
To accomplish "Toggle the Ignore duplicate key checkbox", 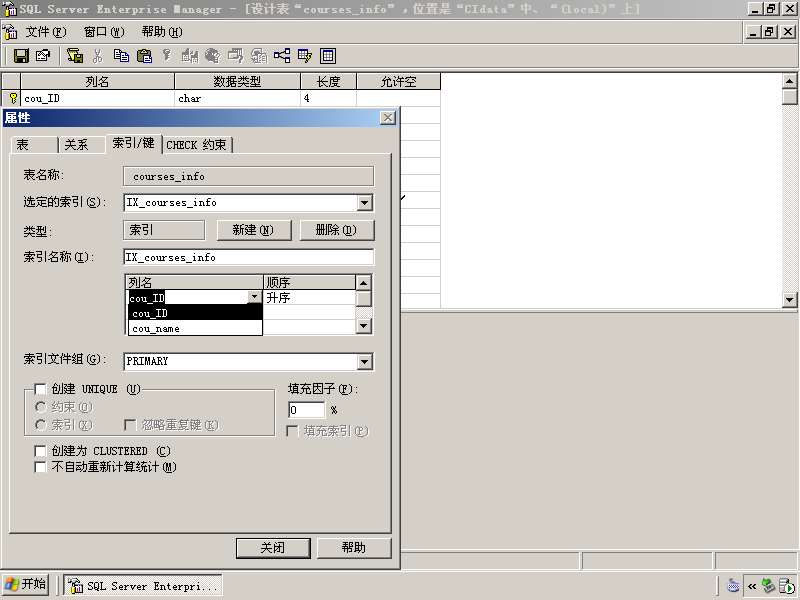I will pyautogui.click(x=130, y=424).
